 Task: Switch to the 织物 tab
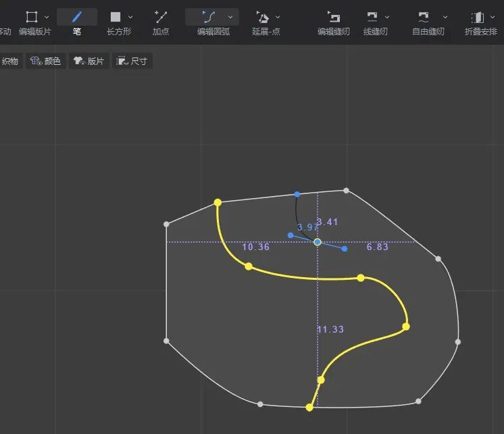click(x=10, y=61)
